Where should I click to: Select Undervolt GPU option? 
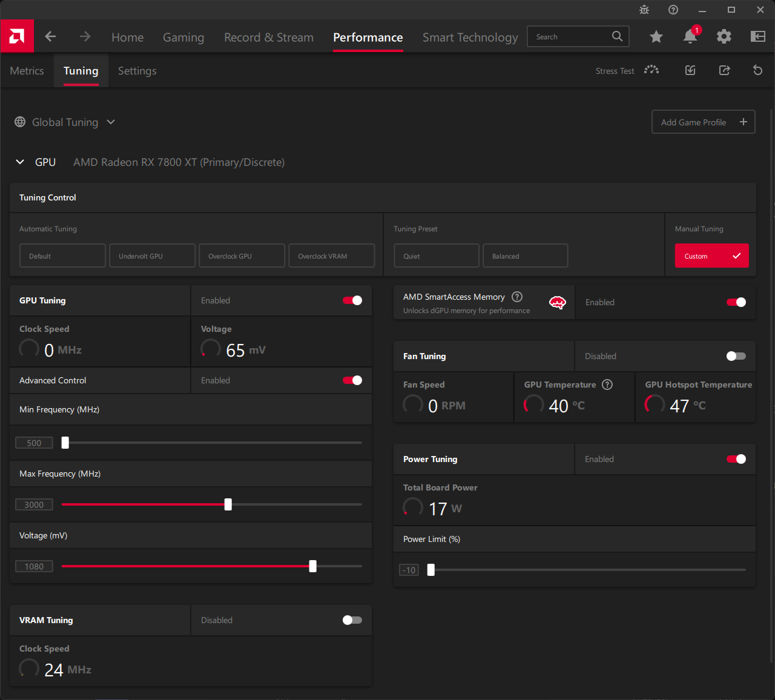(153, 256)
